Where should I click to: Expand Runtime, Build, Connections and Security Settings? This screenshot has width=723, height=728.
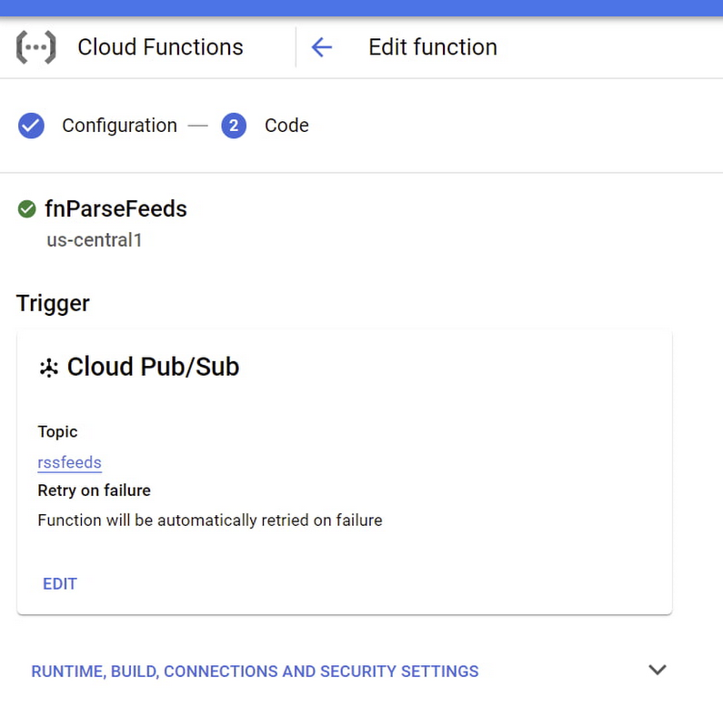(x=255, y=672)
